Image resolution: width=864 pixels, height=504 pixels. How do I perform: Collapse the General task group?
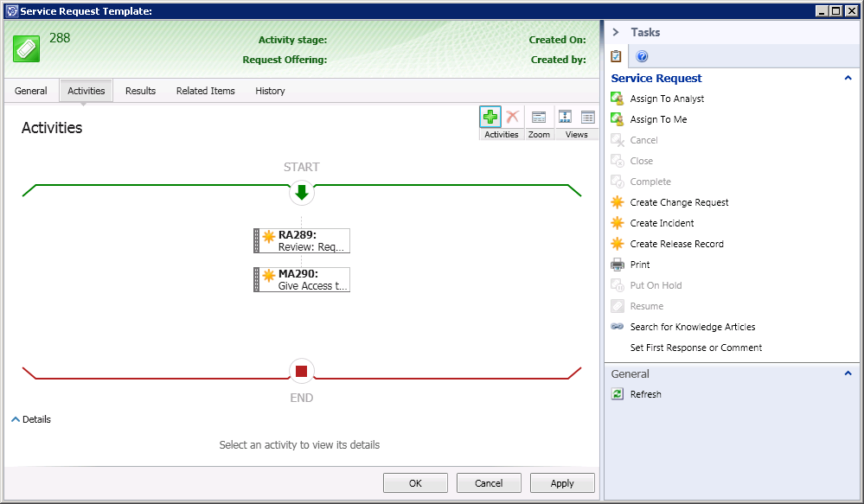pos(848,373)
